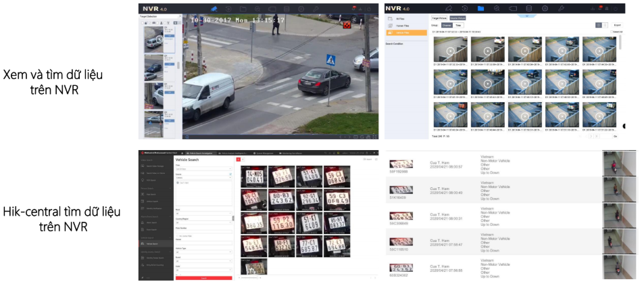Select highlighted blue folder icon in right NVR window
The width and height of the screenshot is (644, 286).
tap(480, 8)
